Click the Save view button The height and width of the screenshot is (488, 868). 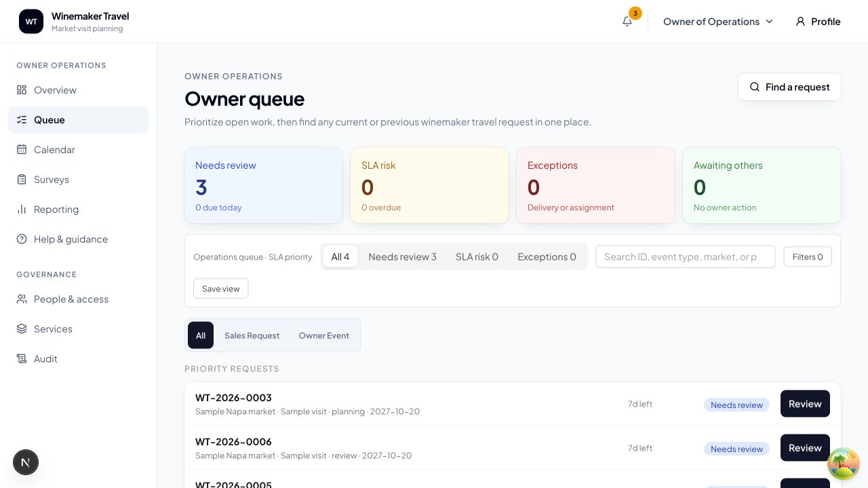[221, 289]
